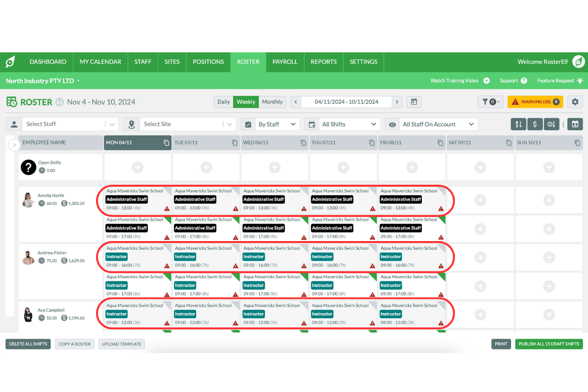Click the help icon beside the ROSTER title

[60, 102]
